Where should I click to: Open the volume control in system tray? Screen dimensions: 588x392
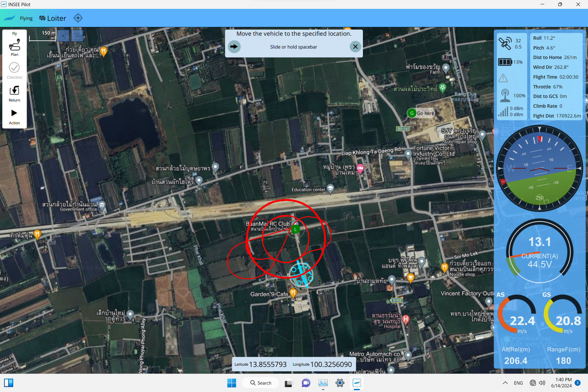pos(542,383)
